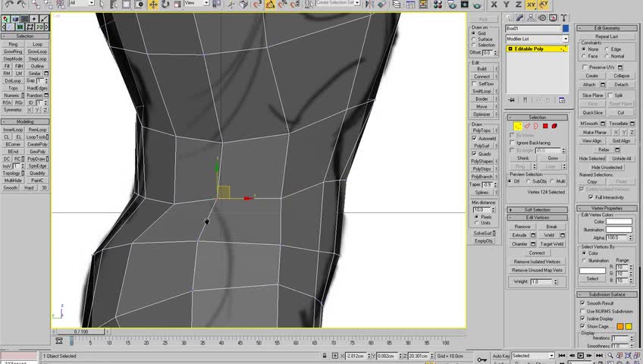Toggle the Preserve UVs checkbox
The height and width of the screenshot is (364, 643).
point(584,67)
